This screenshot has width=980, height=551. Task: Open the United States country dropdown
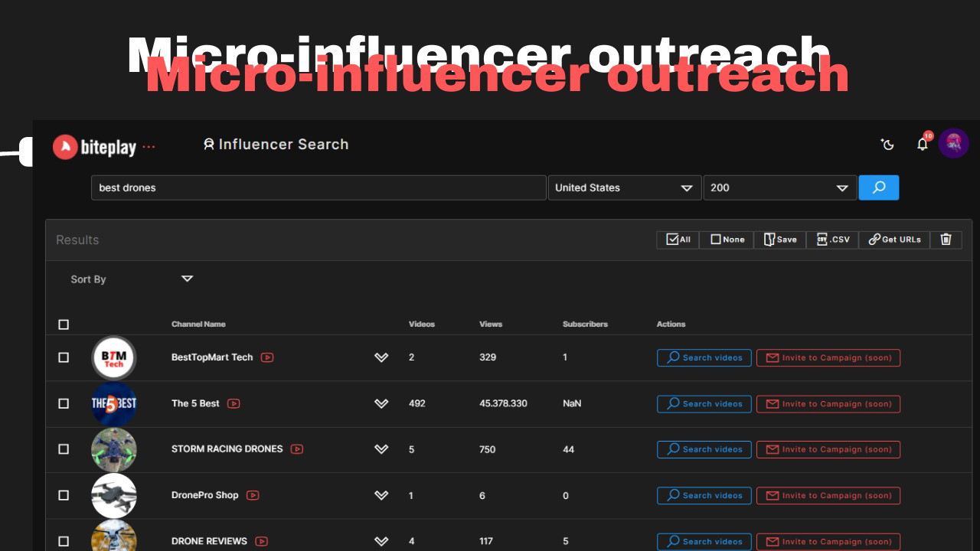coord(624,187)
